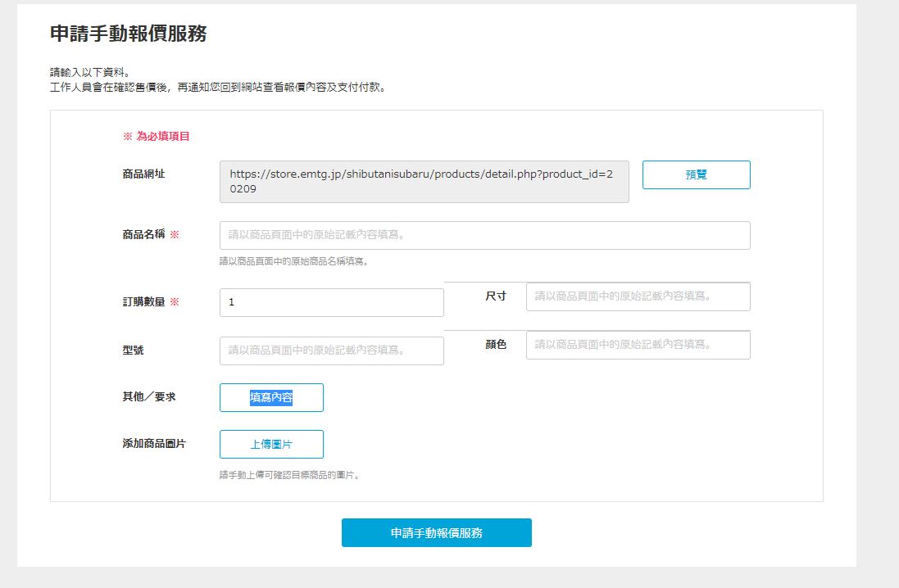Click into the 型號 model text field
The image size is (899, 588).
(331, 351)
